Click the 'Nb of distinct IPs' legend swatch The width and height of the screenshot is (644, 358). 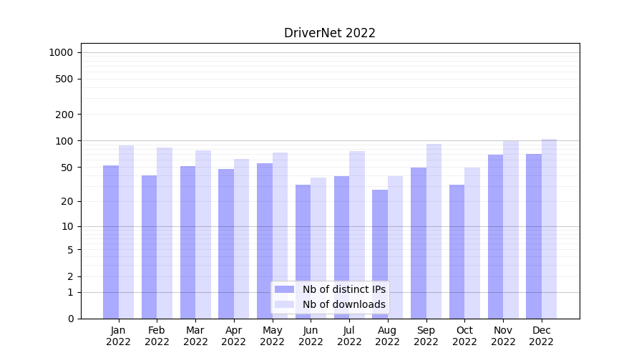(284, 289)
